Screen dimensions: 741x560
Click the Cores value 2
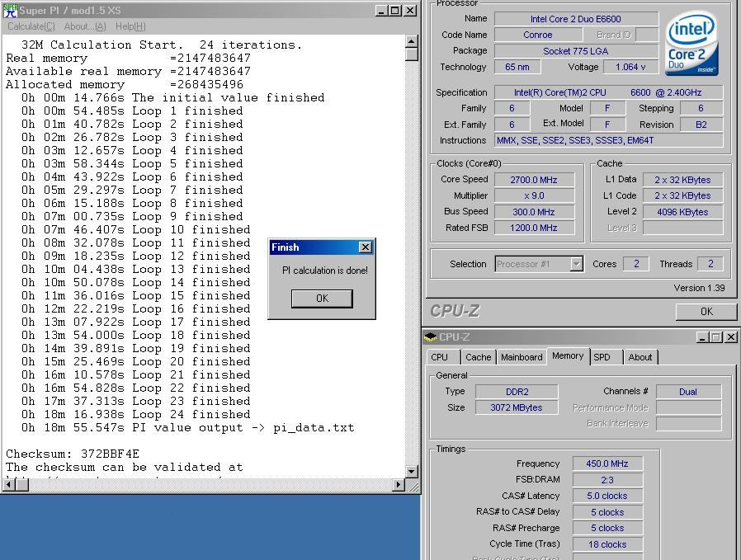click(x=636, y=264)
